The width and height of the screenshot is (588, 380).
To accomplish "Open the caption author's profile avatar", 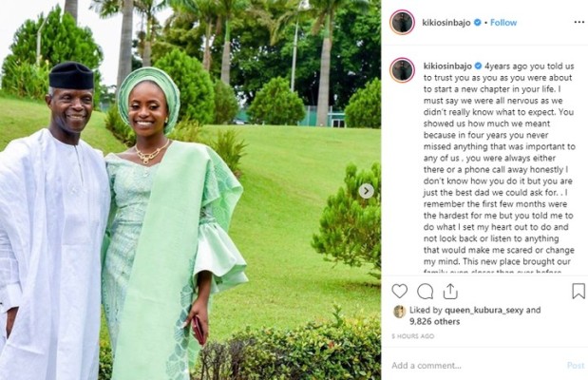I will tap(402, 70).
